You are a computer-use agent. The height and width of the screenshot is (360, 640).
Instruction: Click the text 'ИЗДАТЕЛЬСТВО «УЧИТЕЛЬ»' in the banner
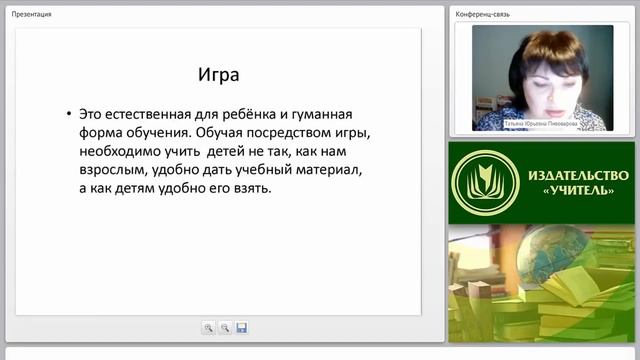tap(578, 183)
